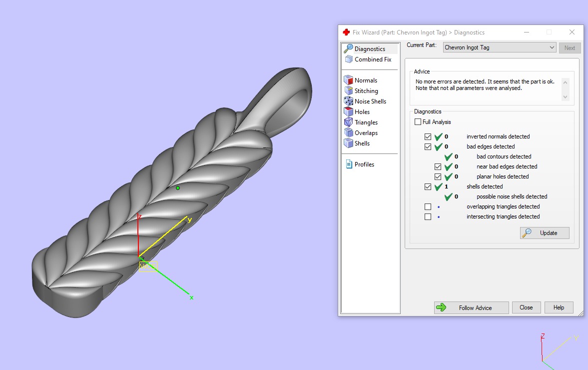This screenshot has height=370, width=588.
Task: Select the Overlaps icon
Action: pos(348,132)
